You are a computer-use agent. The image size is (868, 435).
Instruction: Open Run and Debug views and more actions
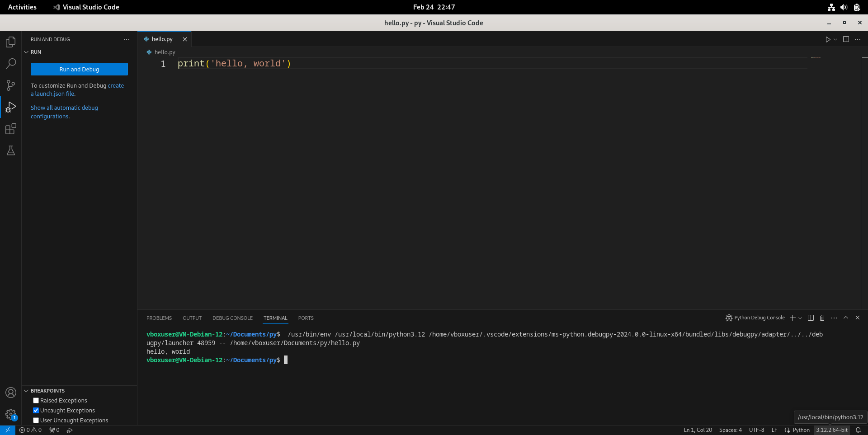[x=127, y=39]
